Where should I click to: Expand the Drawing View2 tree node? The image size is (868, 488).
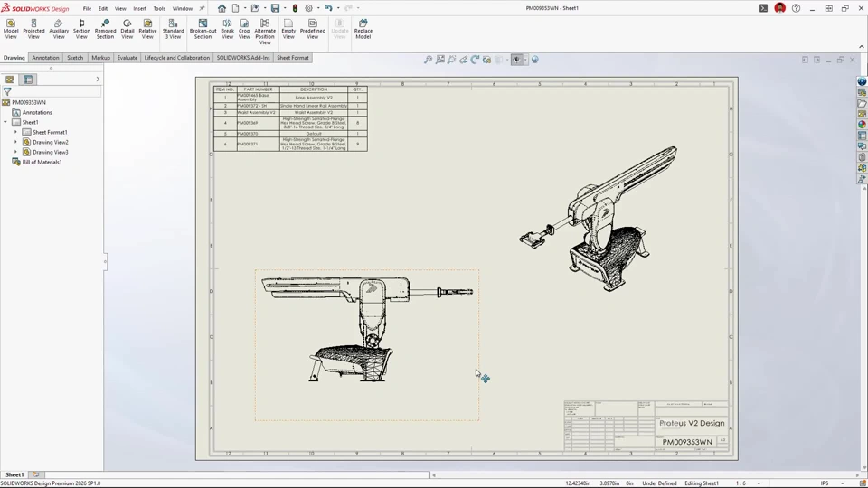click(15, 142)
